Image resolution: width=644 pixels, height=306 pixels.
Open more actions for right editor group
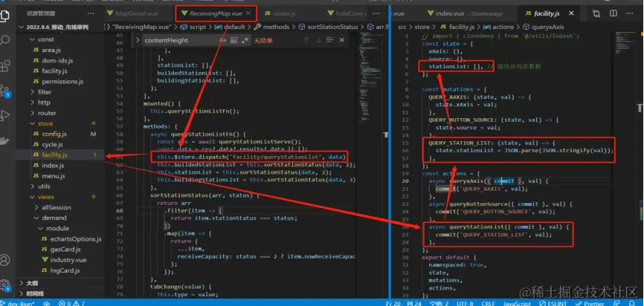click(631, 13)
